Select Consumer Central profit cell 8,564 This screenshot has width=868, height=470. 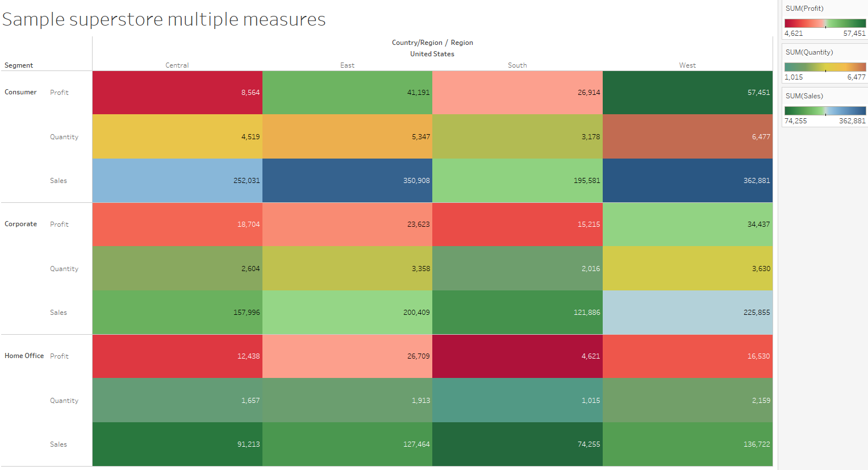pos(177,93)
